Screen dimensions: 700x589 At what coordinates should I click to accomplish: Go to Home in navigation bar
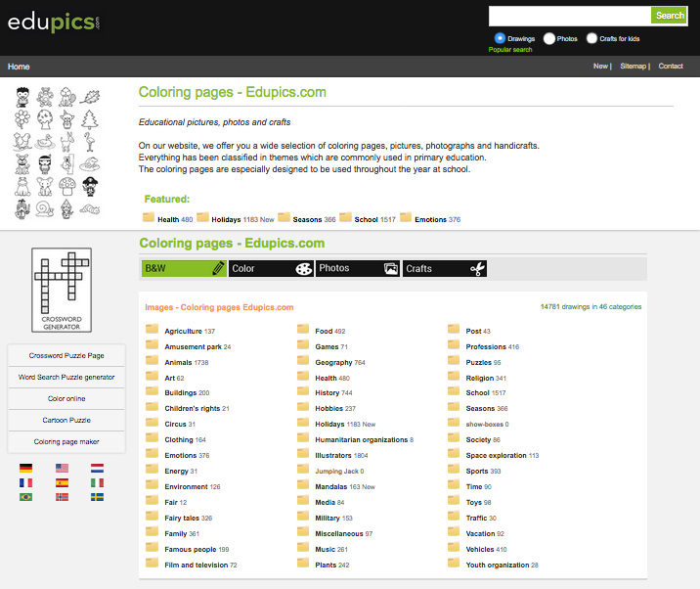click(x=19, y=67)
